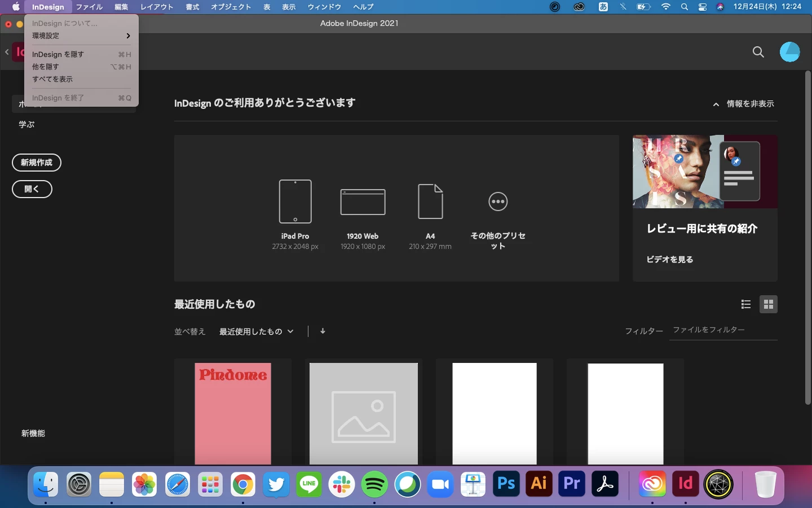Open Control Center in menu bar
812x508 pixels.
703,7
